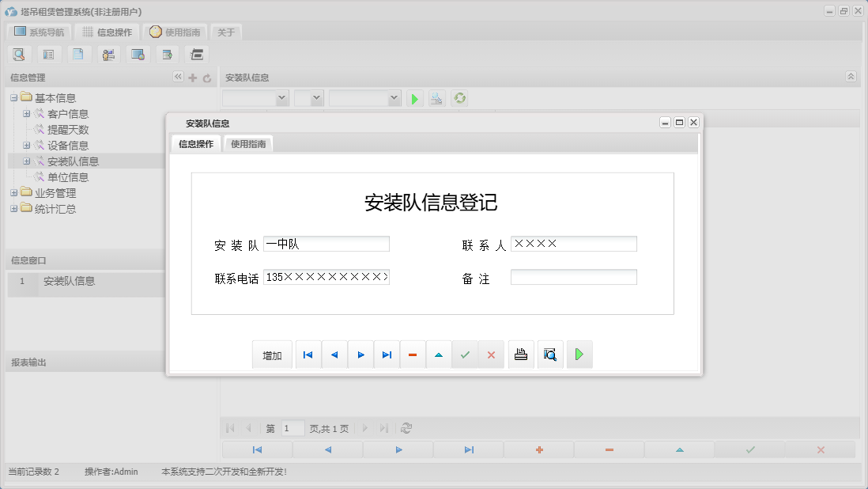The width and height of the screenshot is (868, 489).
Task: Click the print icon in the dialog
Action: (521, 354)
